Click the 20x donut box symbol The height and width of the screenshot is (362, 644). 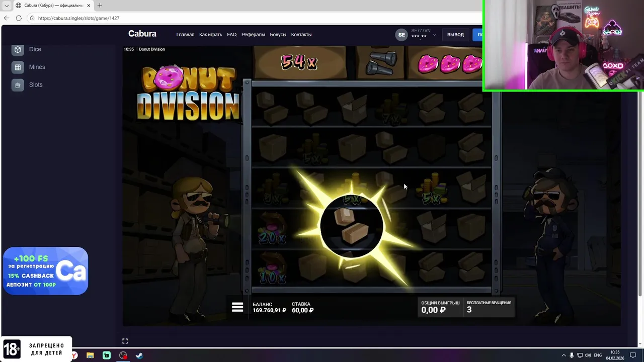click(272, 229)
